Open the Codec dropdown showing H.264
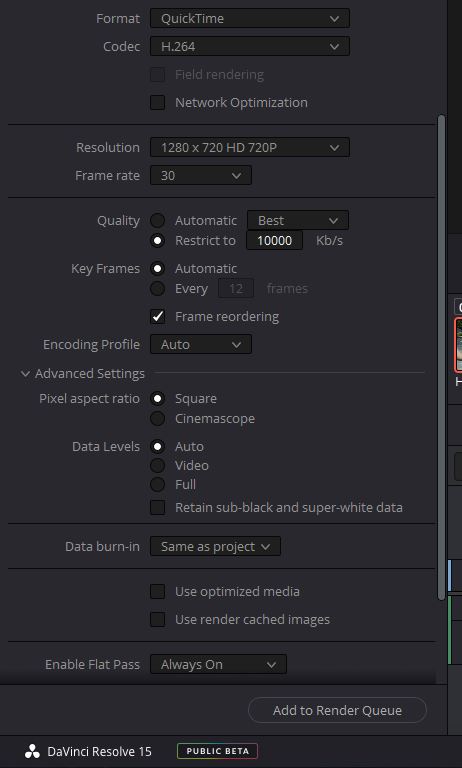The image size is (462, 768). pos(250,47)
